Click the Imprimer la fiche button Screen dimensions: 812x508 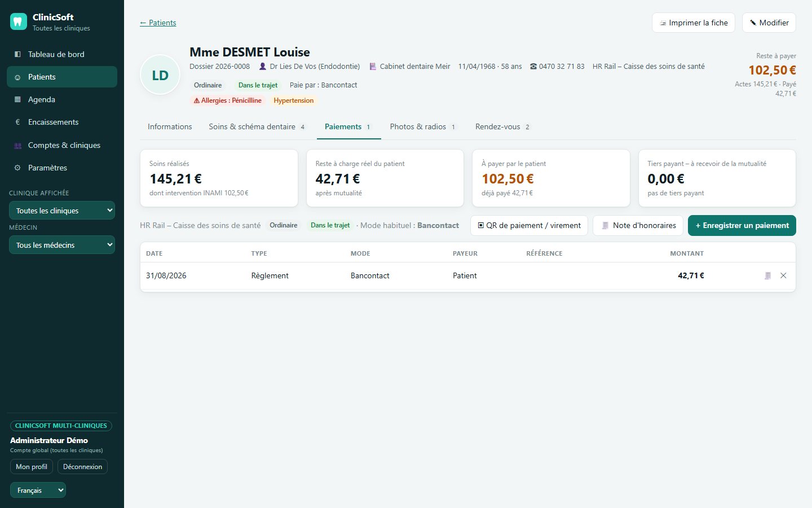(x=694, y=23)
